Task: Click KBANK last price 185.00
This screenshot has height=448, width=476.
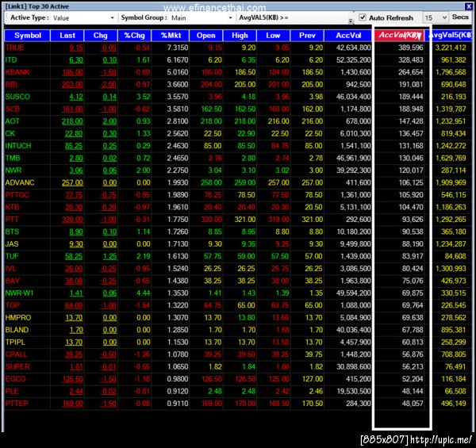Action: [72, 72]
